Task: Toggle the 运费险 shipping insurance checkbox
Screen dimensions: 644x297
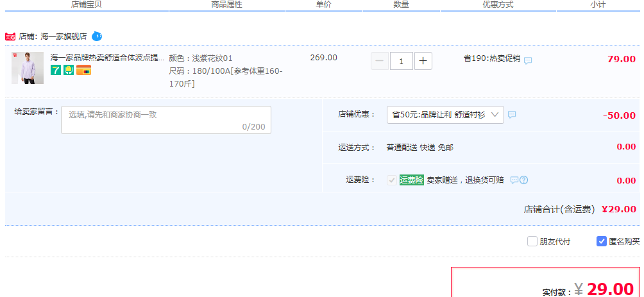Action: pyautogui.click(x=392, y=180)
